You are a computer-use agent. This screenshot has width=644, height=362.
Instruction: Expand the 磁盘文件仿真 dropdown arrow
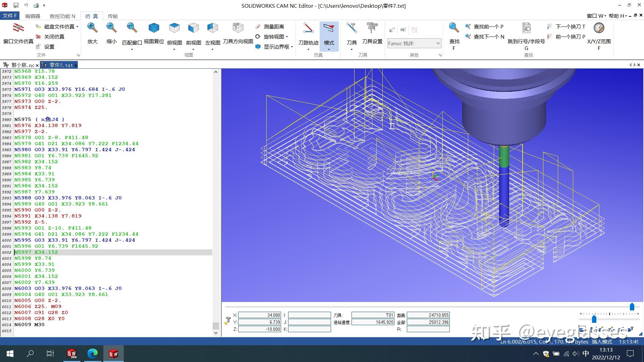(x=77, y=26)
